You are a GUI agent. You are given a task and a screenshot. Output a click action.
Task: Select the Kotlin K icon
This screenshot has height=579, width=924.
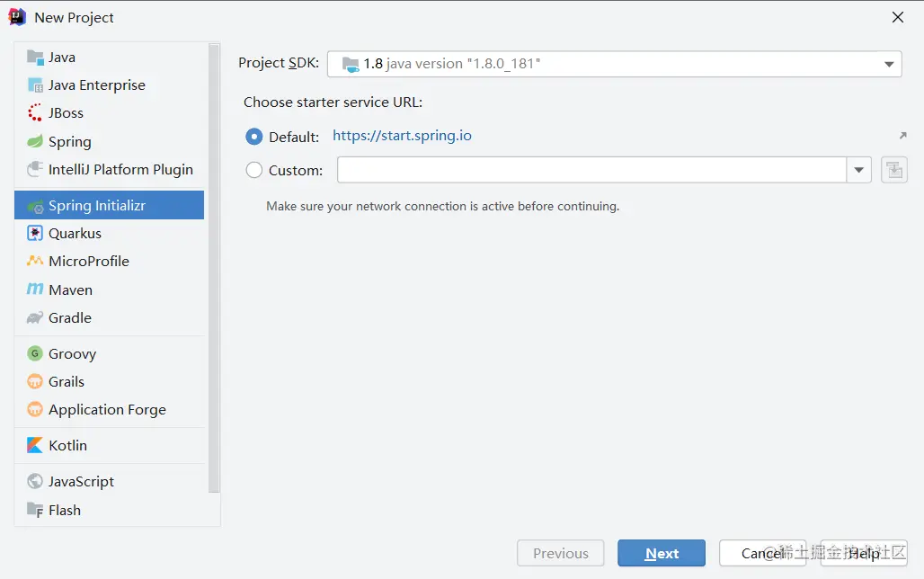(x=35, y=445)
